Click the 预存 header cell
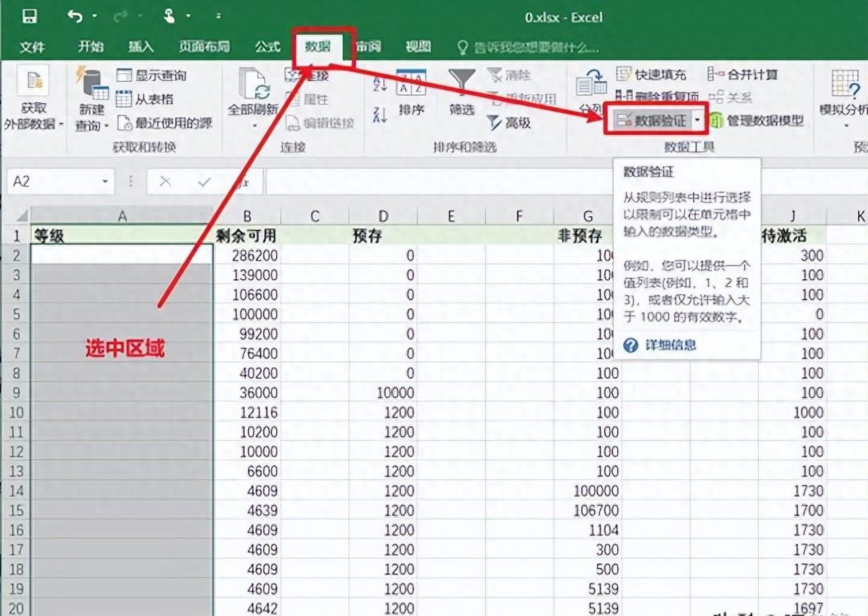This screenshot has height=616, width=868. [383, 235]
